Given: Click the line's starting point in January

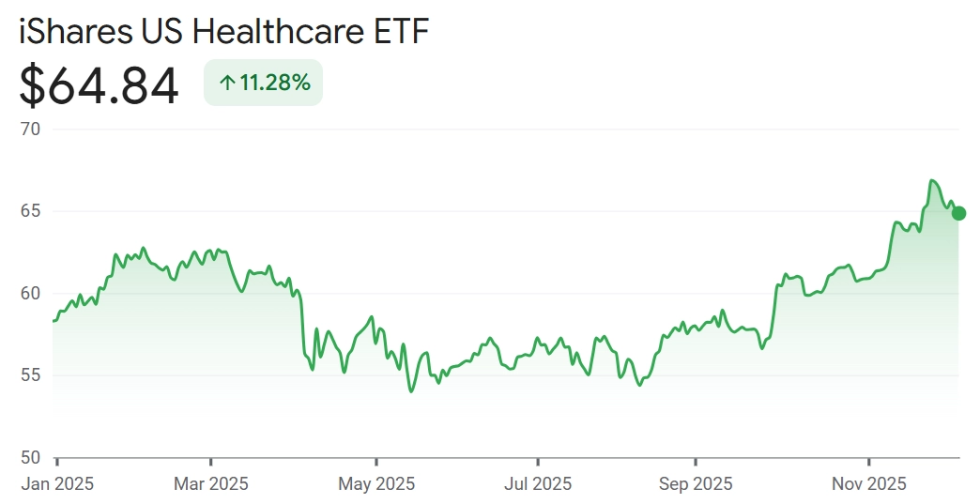Looking at the screenshot, I should (54, 321).
